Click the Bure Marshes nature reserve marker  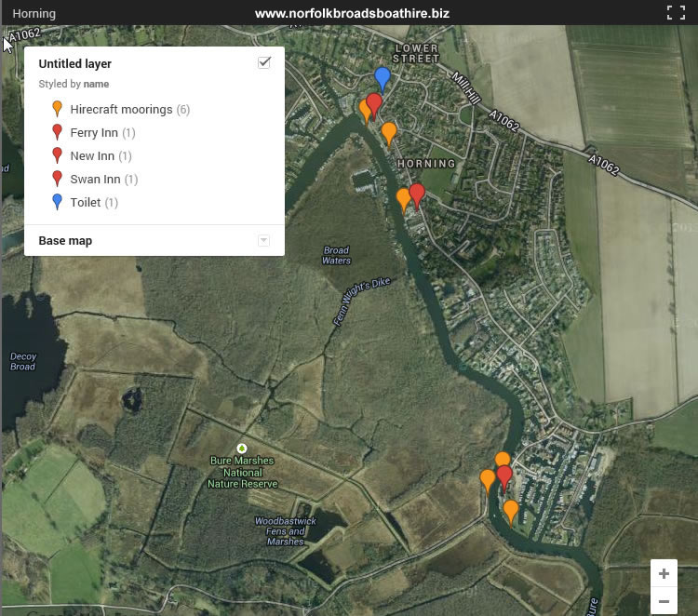tap(242, 448)
